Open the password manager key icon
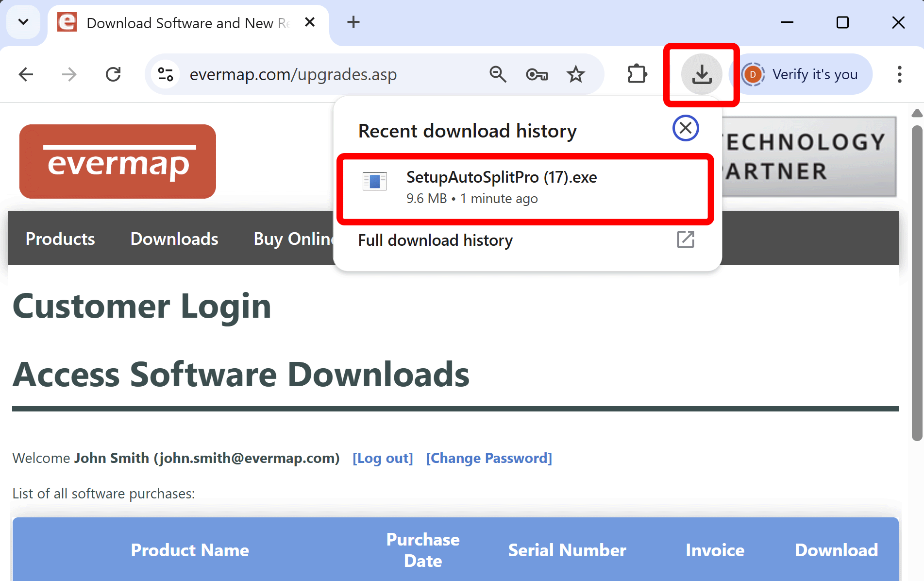 537,75
